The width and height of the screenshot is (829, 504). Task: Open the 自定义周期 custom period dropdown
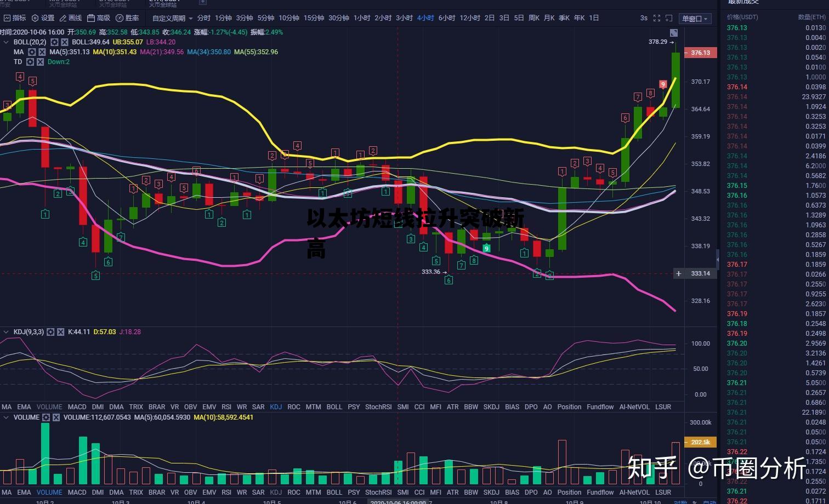172,18
